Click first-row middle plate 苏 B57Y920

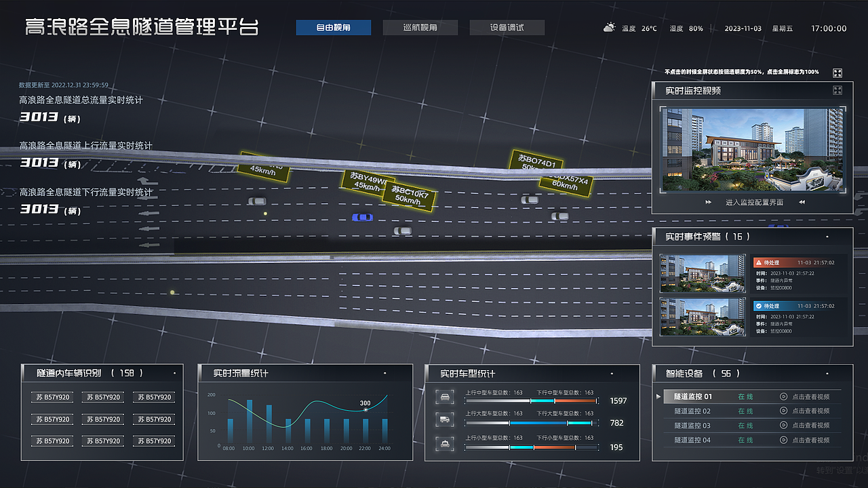[x=104, y=397]
